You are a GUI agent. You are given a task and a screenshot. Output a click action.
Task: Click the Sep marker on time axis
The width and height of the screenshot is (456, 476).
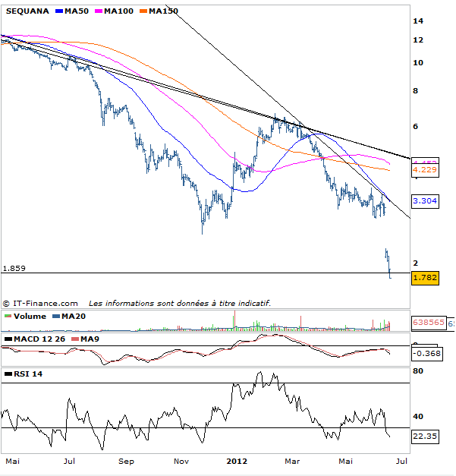pyautogui.click(x=127, y=460)
